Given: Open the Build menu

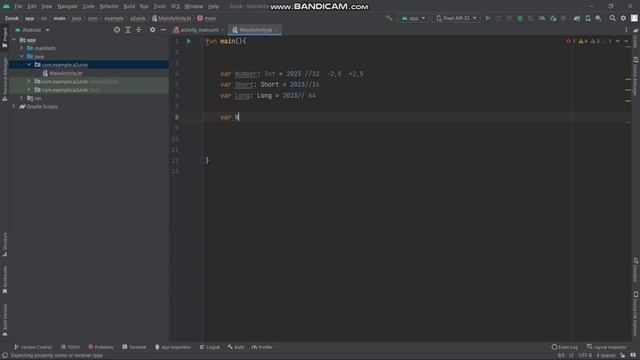Looking at the screenshot, I should click(x=129, y=7).
